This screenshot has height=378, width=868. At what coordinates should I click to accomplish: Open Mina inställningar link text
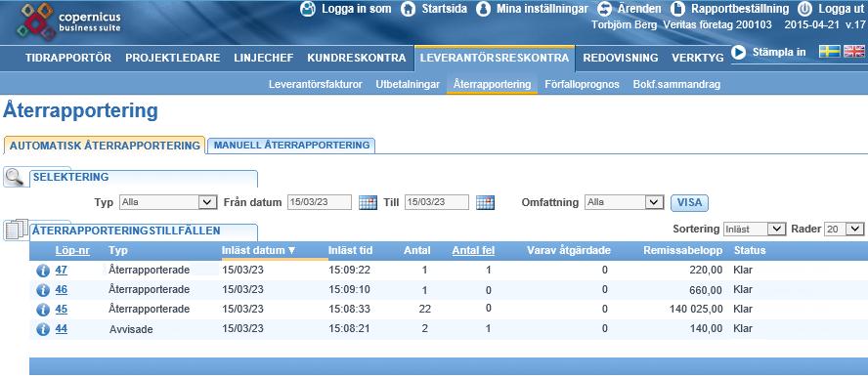tap(542, 9)
